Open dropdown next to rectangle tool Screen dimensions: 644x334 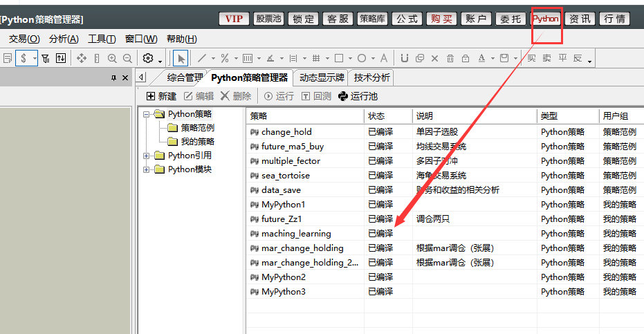350,58
